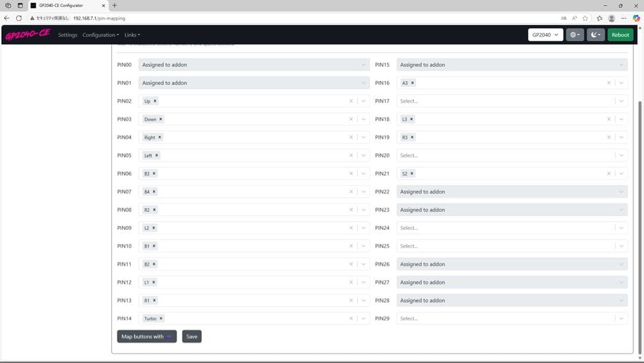This screenshot has height=363, width=644.
Task: Expand the PIN05 dropdown arrow
Action: (363, 155)
